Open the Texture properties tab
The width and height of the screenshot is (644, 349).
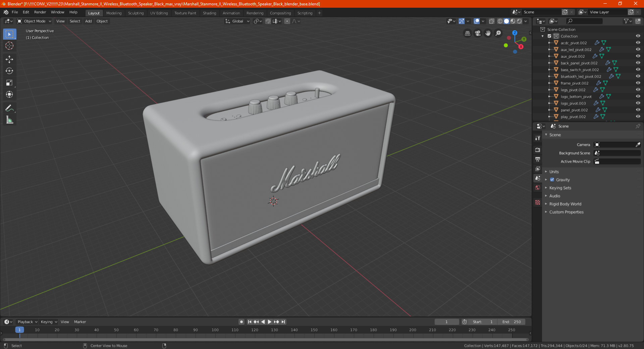coord(538,202)
